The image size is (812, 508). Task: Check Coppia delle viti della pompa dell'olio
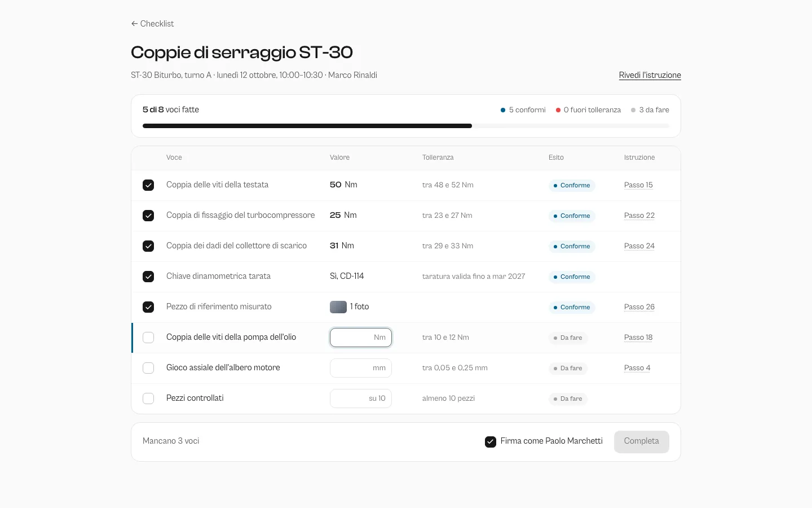pos(148,338)
